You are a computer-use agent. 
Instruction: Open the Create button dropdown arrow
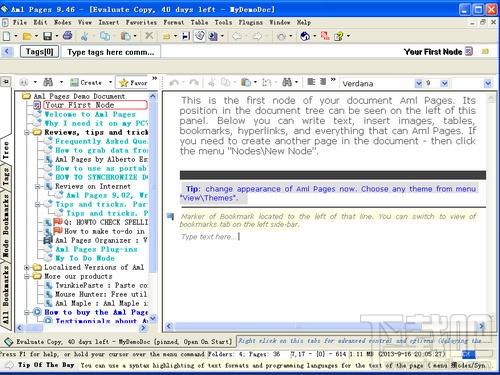pos(110,82)
